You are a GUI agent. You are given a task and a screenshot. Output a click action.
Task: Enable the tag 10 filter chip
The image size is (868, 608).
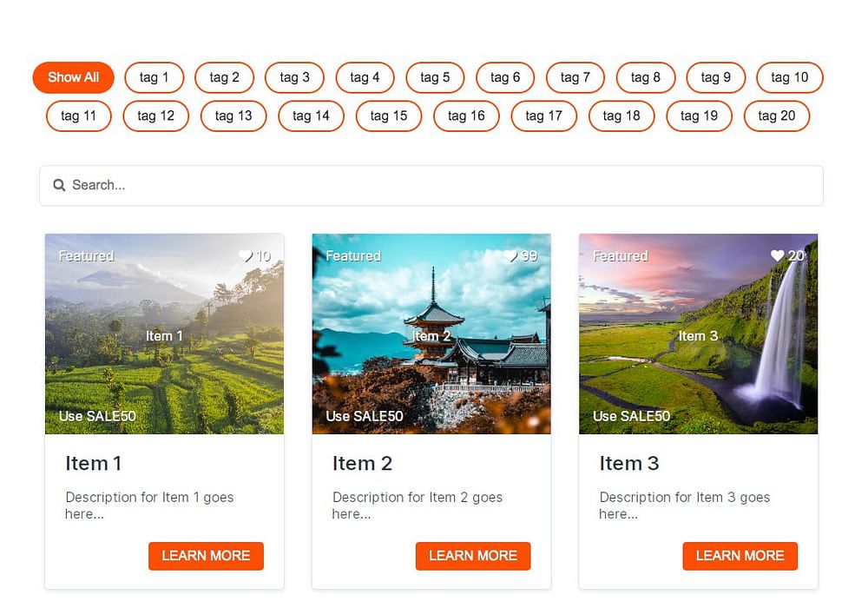pyautogui.click(x=789, y=77)
